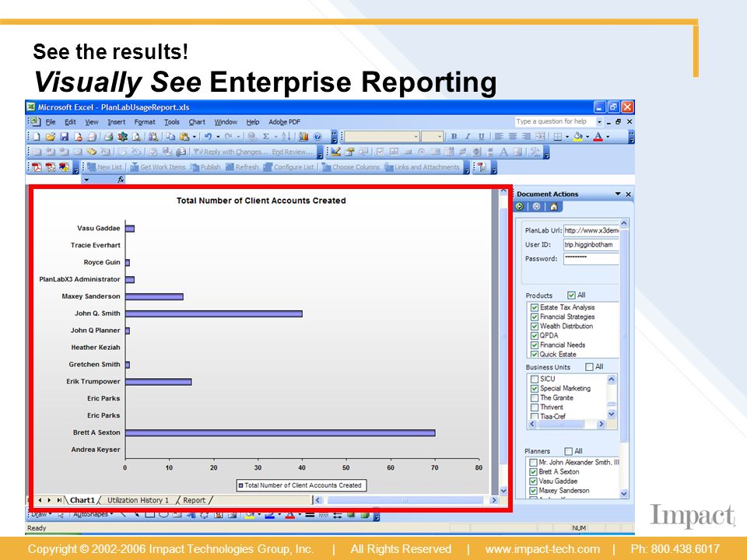Open the File menu
Image resolution: width=747 pixels, height=560 pixels.
coord(51,122)
